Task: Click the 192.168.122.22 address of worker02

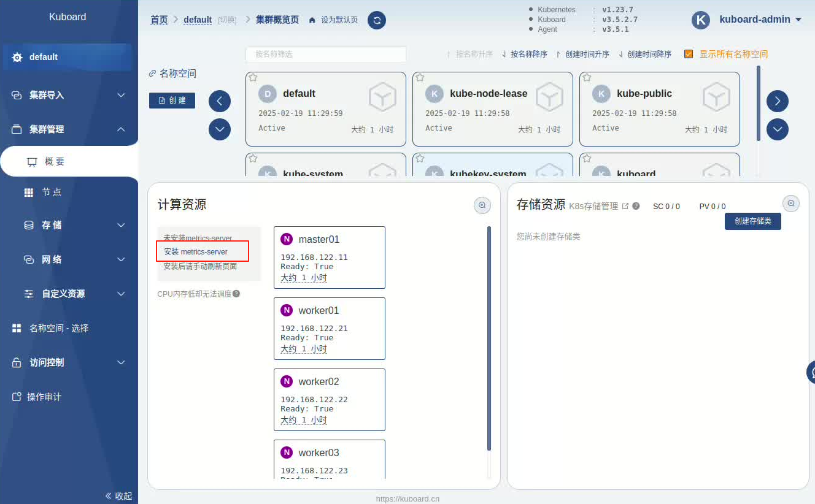Action: pos(314,399)
